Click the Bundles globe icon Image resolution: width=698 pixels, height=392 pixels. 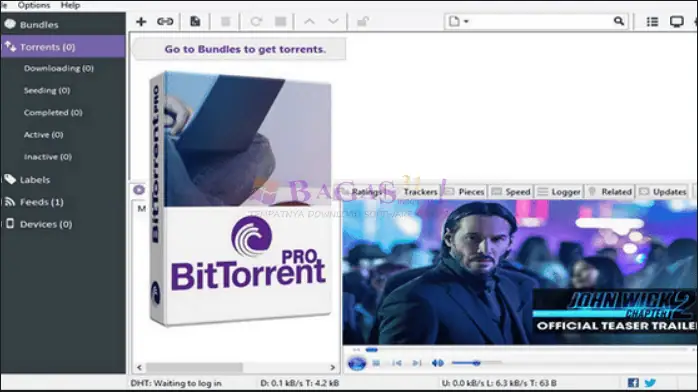coord(10,24)
